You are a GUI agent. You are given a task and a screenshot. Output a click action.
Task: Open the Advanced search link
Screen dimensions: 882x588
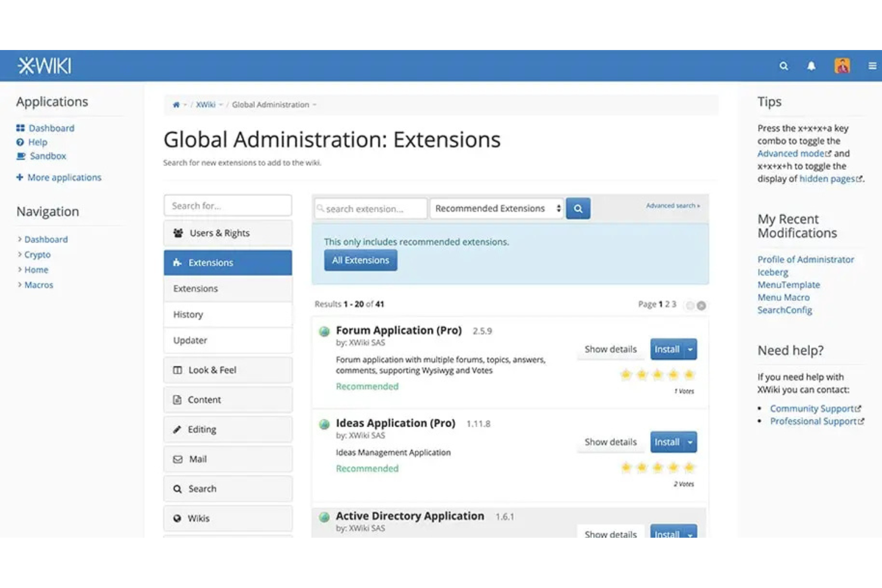(x=673, y=206)
